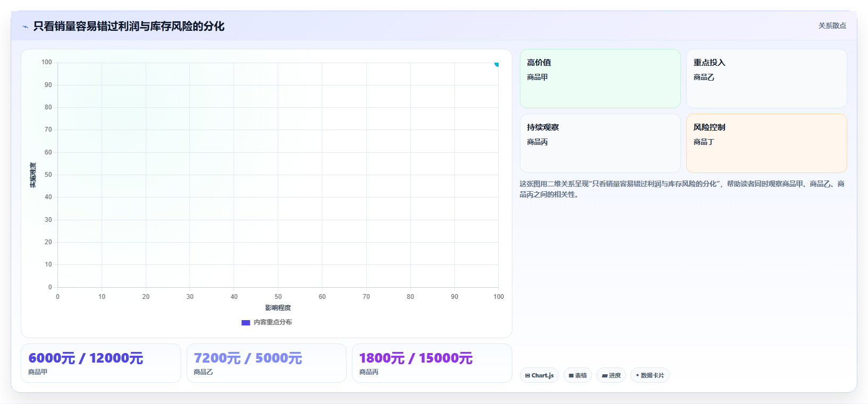Click the 实施难度 y-axis title

[x=33, y=175]
